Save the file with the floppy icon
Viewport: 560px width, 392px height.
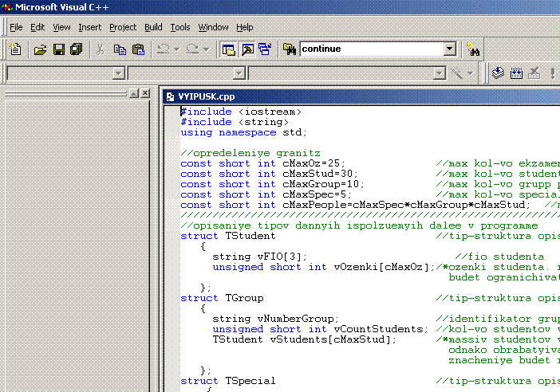coord(59,49)
